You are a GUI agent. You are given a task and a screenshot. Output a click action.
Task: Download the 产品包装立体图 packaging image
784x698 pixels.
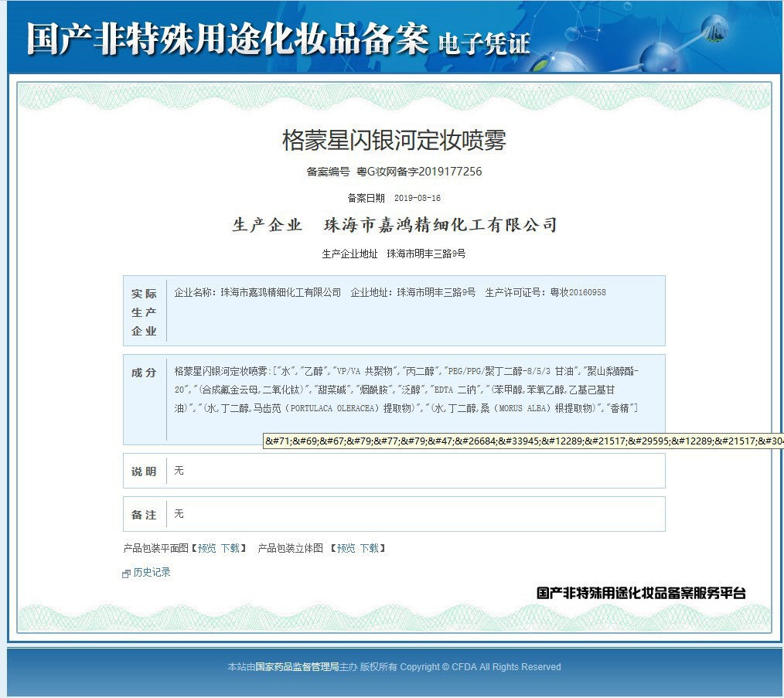click(370, 549)
